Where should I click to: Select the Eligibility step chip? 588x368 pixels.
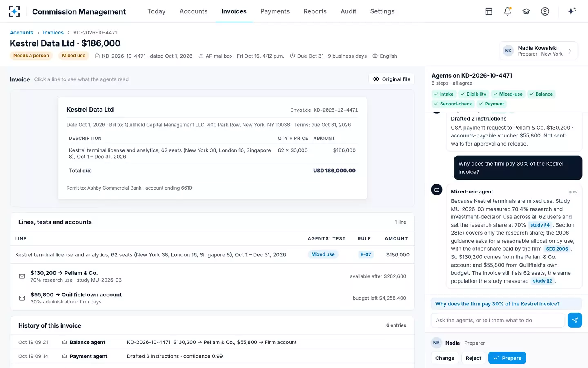click(x=473, y=94)
